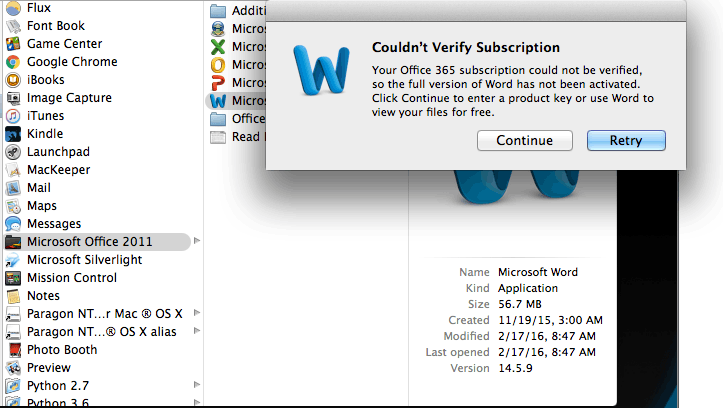Expand the Python 2.7 folder arrow
This screenshot has width=723, height=408.
(x=197, y=384)
